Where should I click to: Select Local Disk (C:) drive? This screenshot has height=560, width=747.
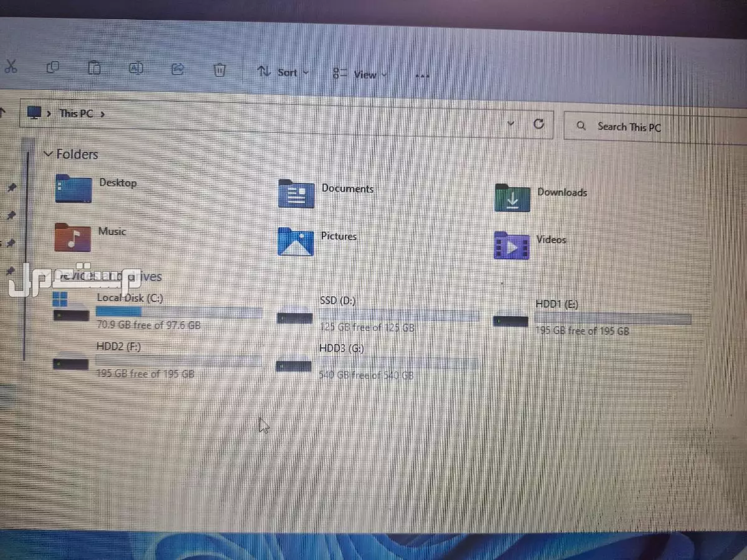point(129,298)
